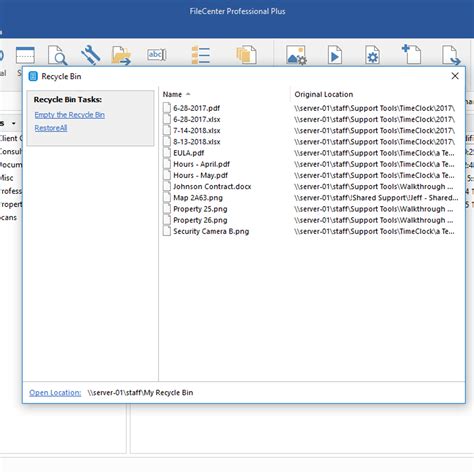This screenshot has height=474, width=474.
Task: Select file Property 25.png
Action: point(200,209)
